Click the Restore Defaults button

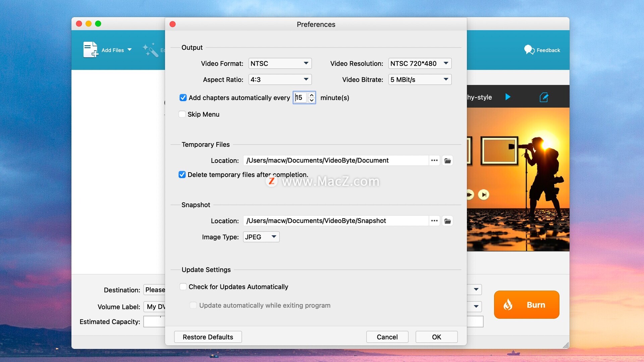[x=208, y=337]
